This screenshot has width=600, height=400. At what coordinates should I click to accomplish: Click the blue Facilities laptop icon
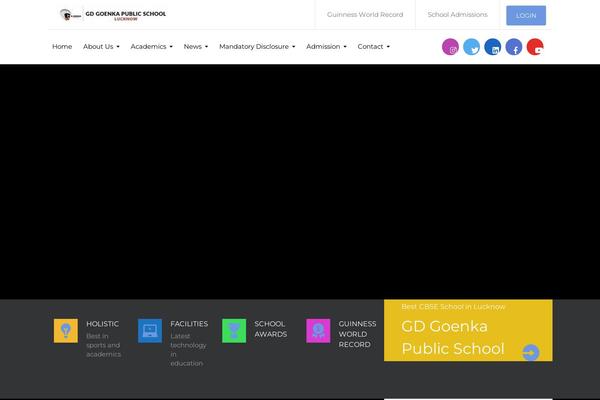pos(150,331)
